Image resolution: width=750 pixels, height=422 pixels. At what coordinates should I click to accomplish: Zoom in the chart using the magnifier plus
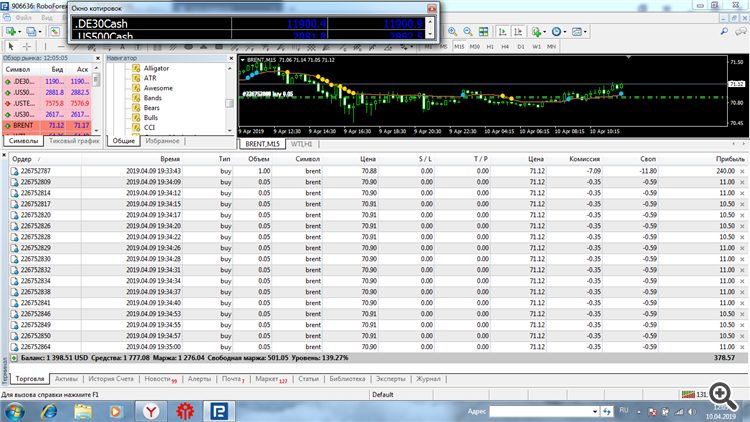(452, 32)
